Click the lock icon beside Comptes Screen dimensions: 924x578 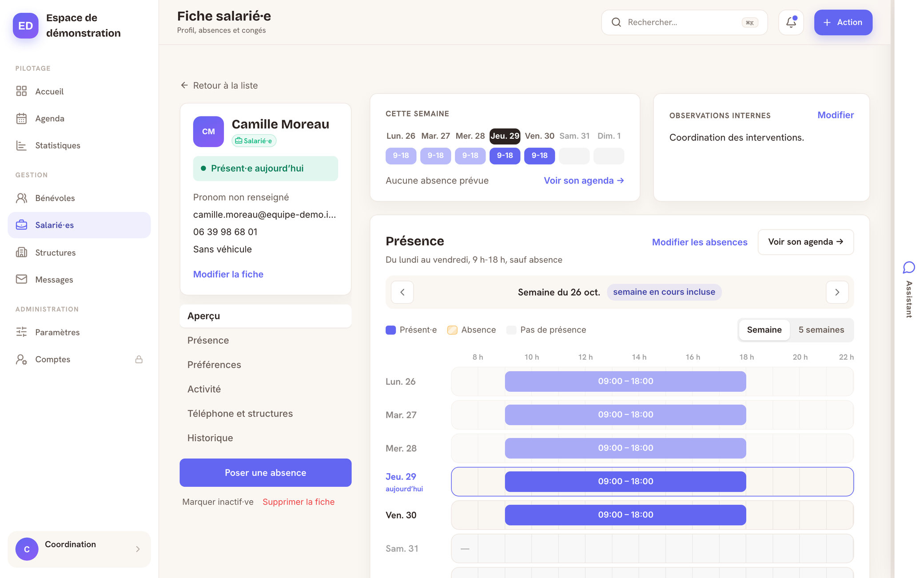click(x=139, y=359)
